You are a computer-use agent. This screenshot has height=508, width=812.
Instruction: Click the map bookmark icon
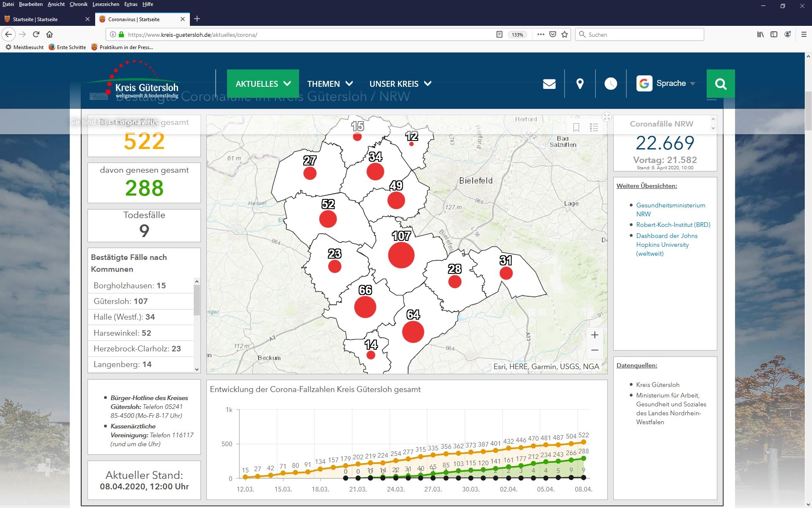coord(576,127)
